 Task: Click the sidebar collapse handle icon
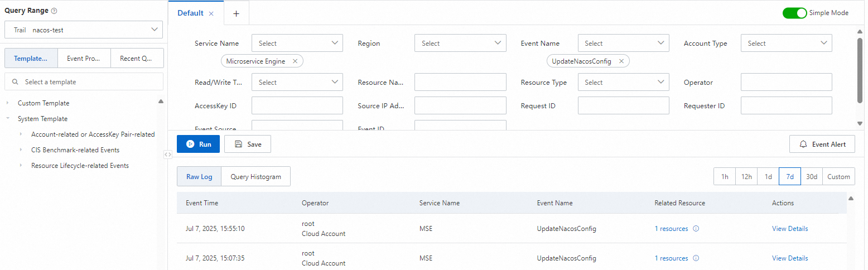pyautogui.click(x=168, y=155)
